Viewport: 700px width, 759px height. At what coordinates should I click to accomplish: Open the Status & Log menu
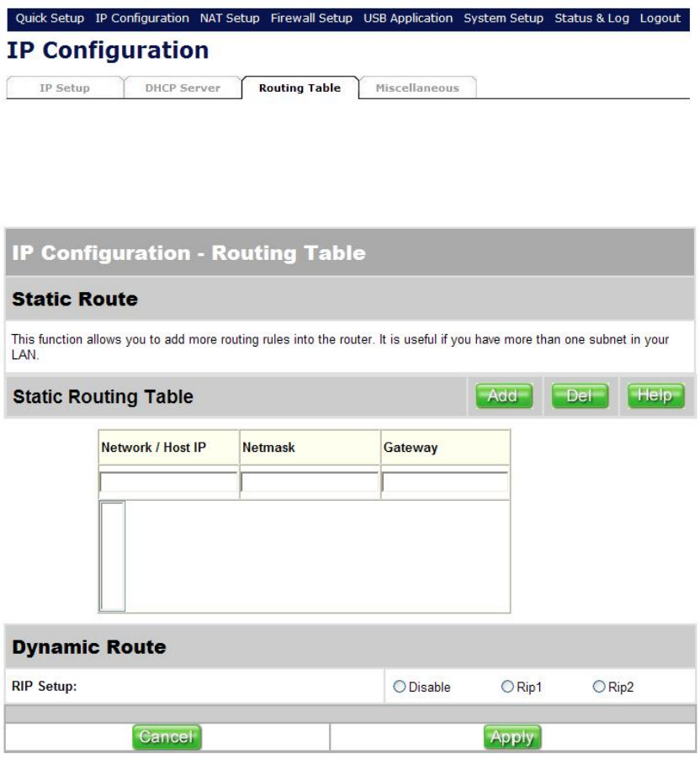coord(591,19)
